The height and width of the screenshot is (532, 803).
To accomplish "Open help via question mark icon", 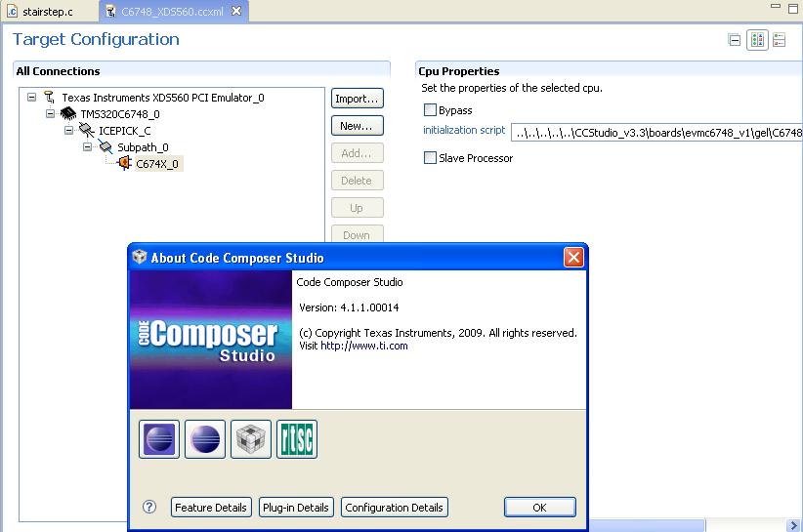I will (149, 507).
